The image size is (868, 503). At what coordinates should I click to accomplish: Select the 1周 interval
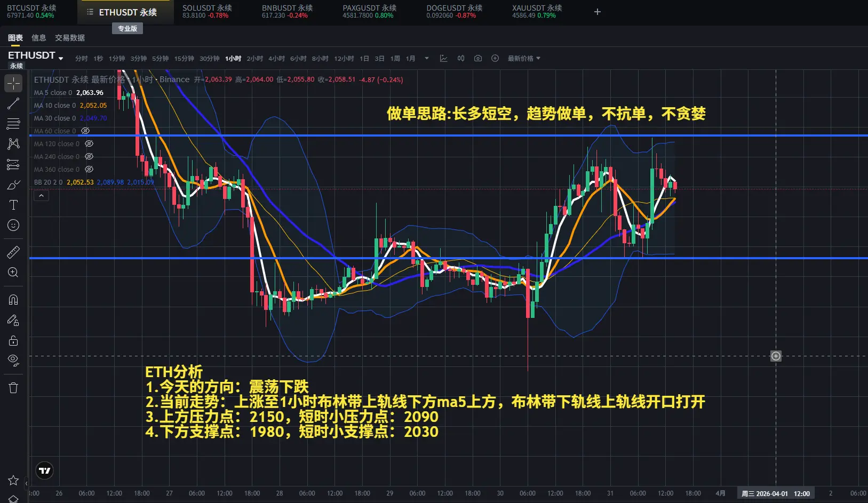pyautogui.click(x=395, y=59)
